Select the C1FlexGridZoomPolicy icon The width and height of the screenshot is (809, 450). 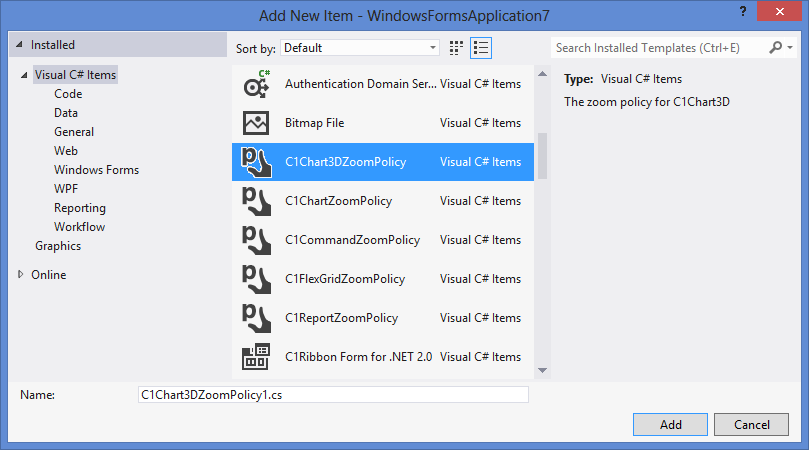point(257,279)
